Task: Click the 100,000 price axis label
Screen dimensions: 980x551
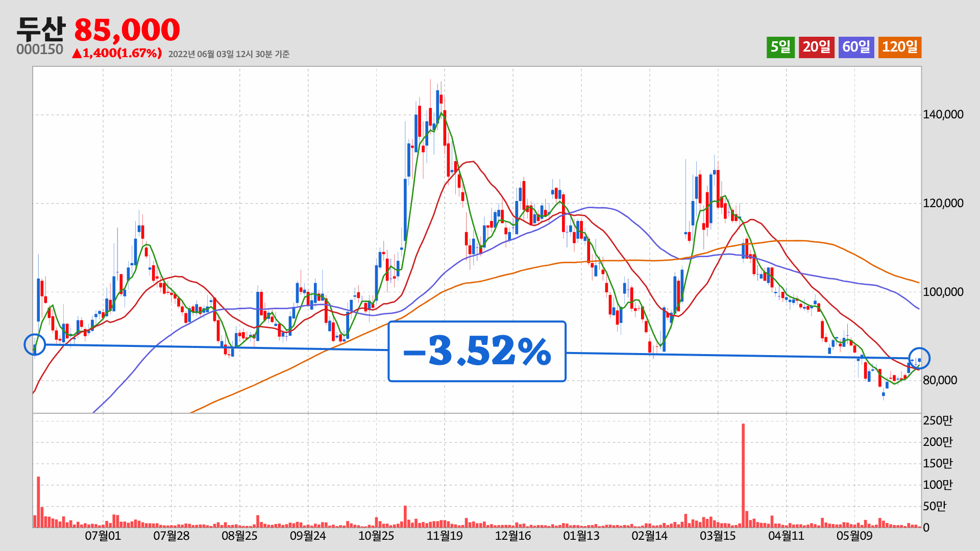Action: pos(943,292)
